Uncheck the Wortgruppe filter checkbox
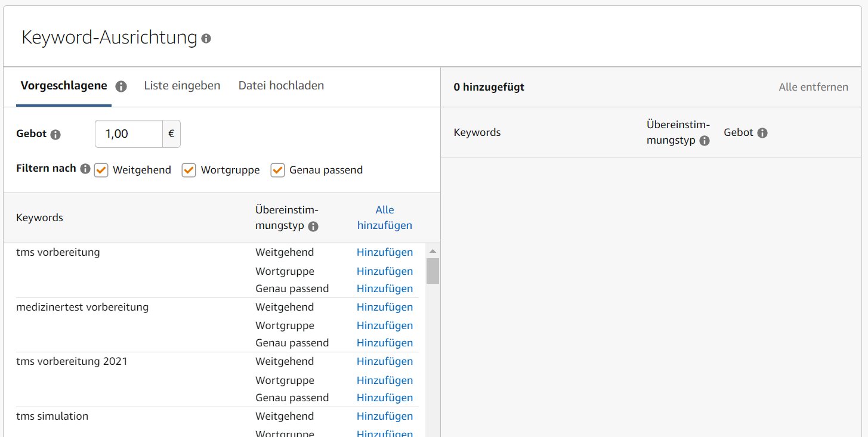Viewport: 868px width, 437px height. click(x=189, y=171)
